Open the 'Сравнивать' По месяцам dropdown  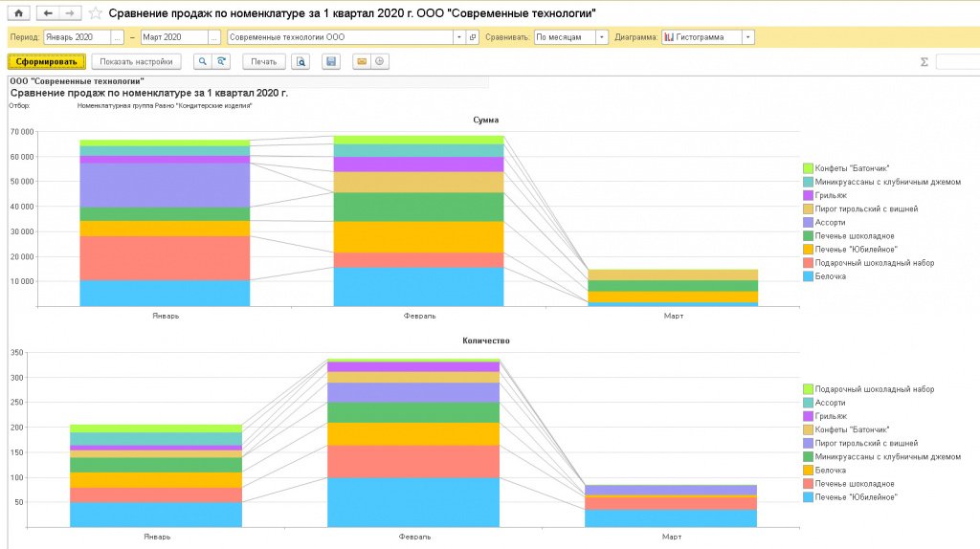[601, 37]
